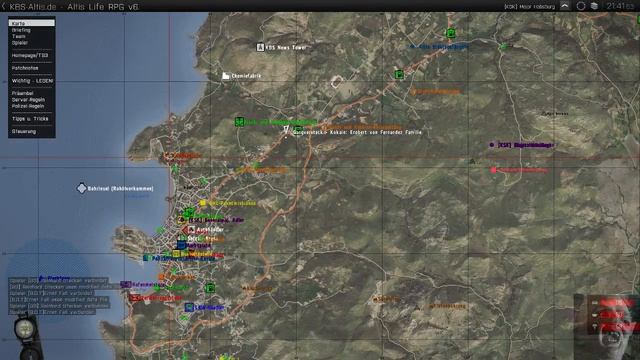The height and width of the screenshot is (360, 640).
Task: Click the back arrow beside KBS-Altis.de title
Action: [x=4, y=6]
